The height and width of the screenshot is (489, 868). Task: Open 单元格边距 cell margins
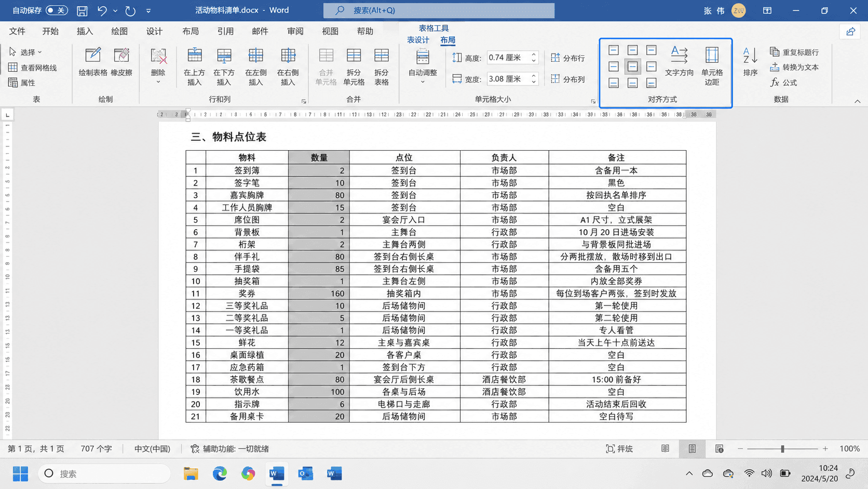(x=712, y=66)
